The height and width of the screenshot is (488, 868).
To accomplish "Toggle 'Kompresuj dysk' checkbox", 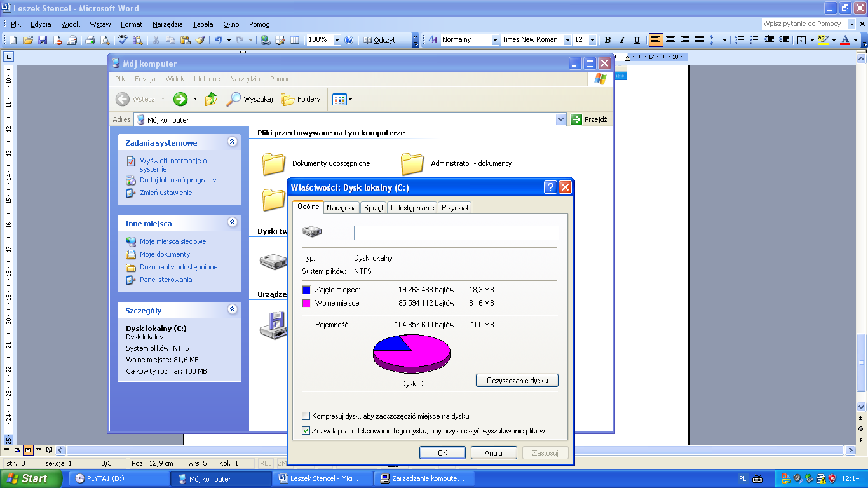I will [306, 416].
